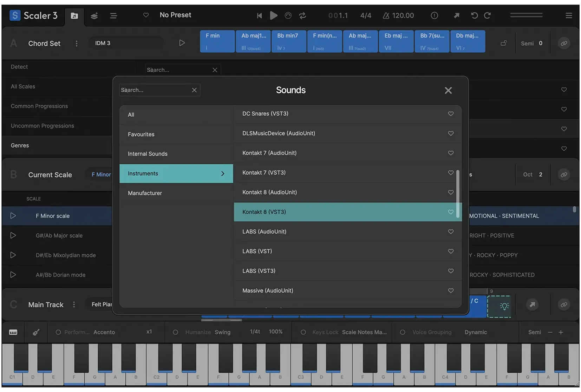Select the Bb min7 chord pad
This screenshot has height=392, width=581.
pyautogui.click(x=289, y=41)
